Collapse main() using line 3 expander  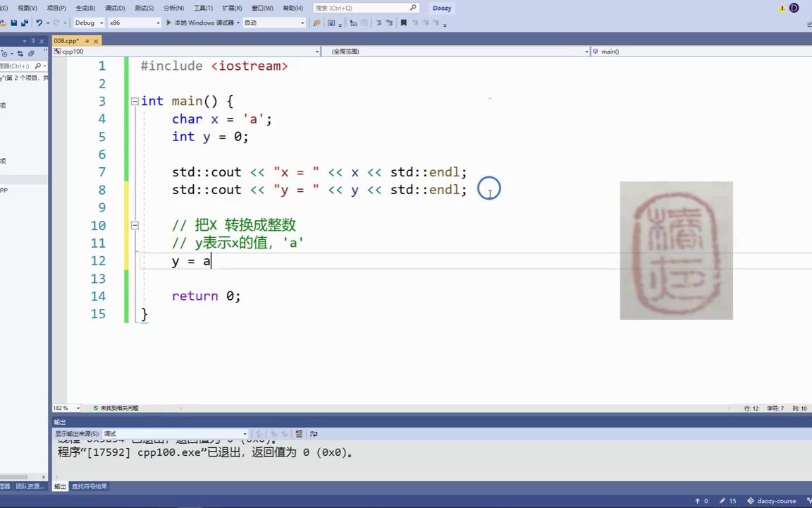[x=134, y=101]
